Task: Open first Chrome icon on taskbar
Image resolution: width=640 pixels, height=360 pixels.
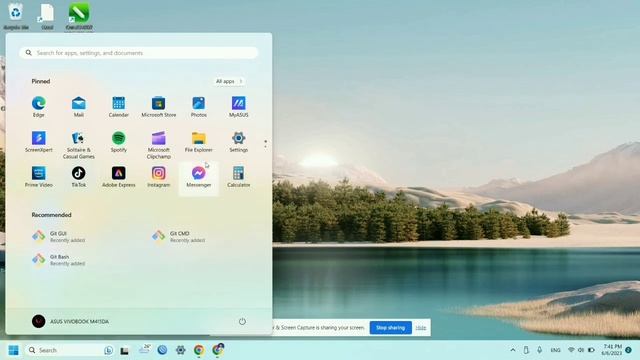Action: [x=199, y=350]
